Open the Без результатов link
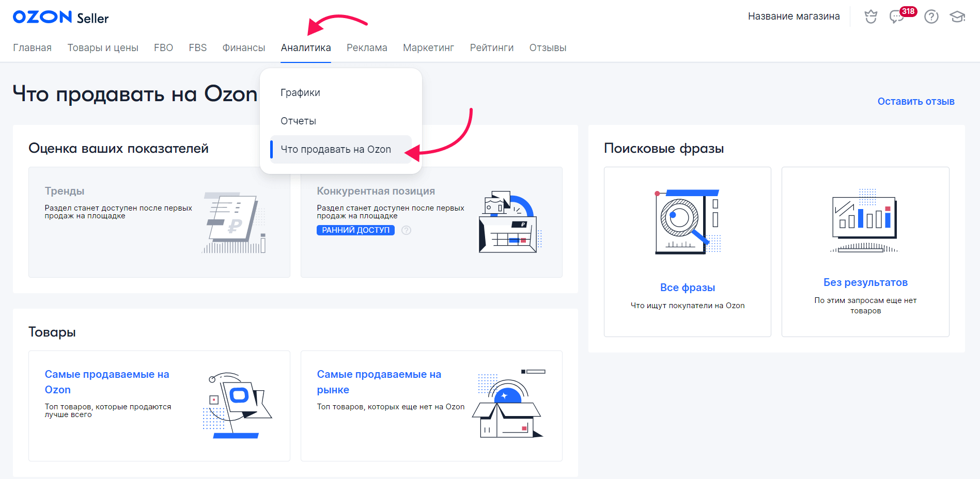The width and height of the screenshot is (980, 479). pos(865,282)
